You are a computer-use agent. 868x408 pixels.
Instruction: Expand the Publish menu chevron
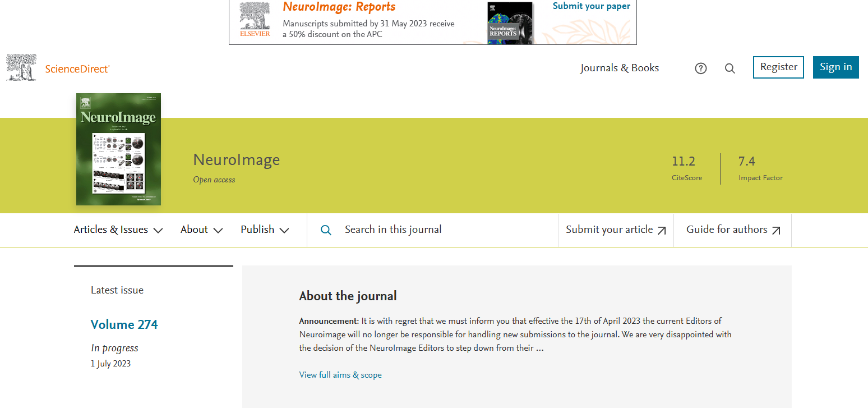[x=284, y=230]
